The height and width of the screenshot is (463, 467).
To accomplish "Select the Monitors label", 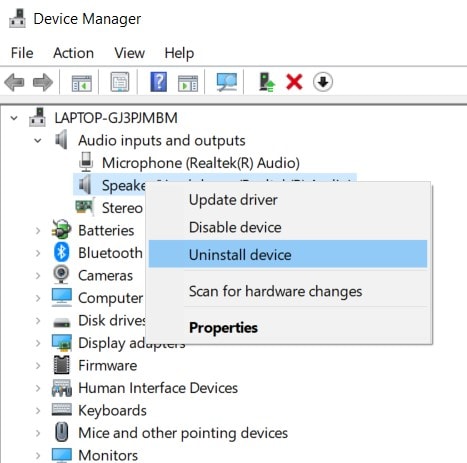I will 108,455.
